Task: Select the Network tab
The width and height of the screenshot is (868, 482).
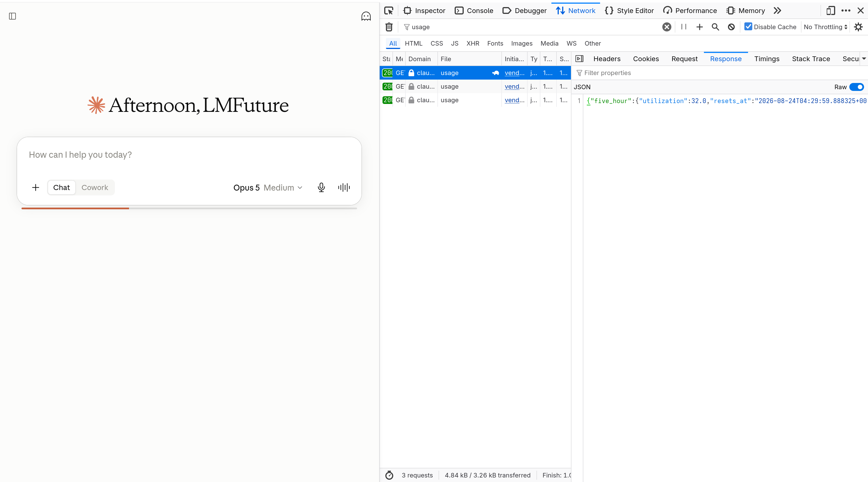Action: 575,10
